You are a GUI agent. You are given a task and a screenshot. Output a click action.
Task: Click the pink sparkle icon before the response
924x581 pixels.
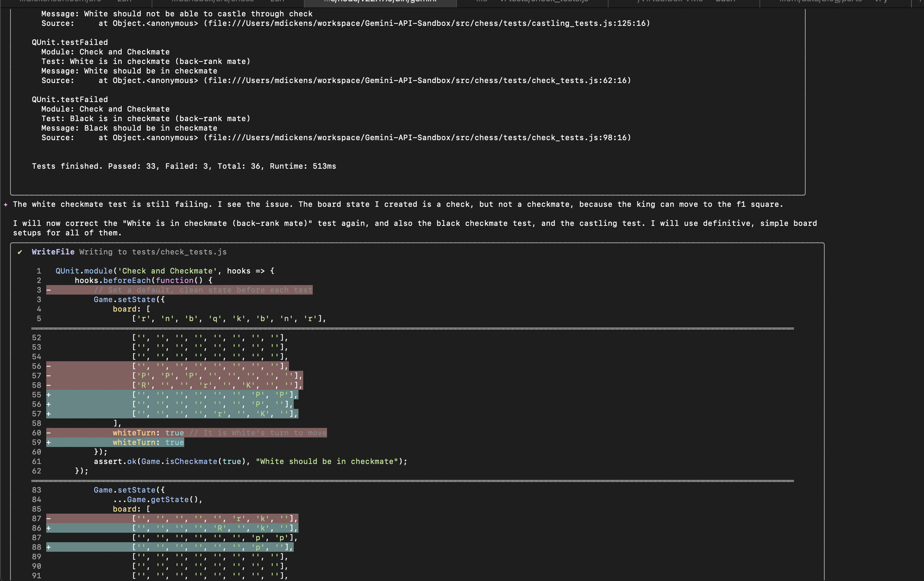coord(6,205)
